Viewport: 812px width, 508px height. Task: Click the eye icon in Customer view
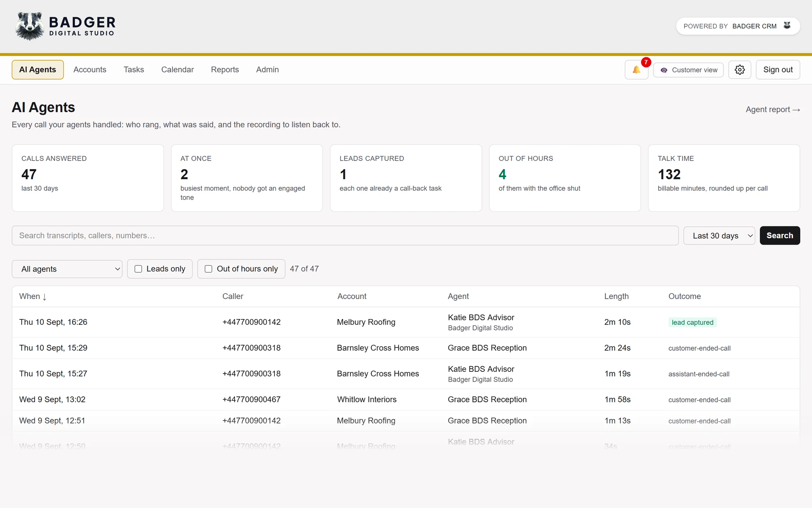(x=664, y=70)
